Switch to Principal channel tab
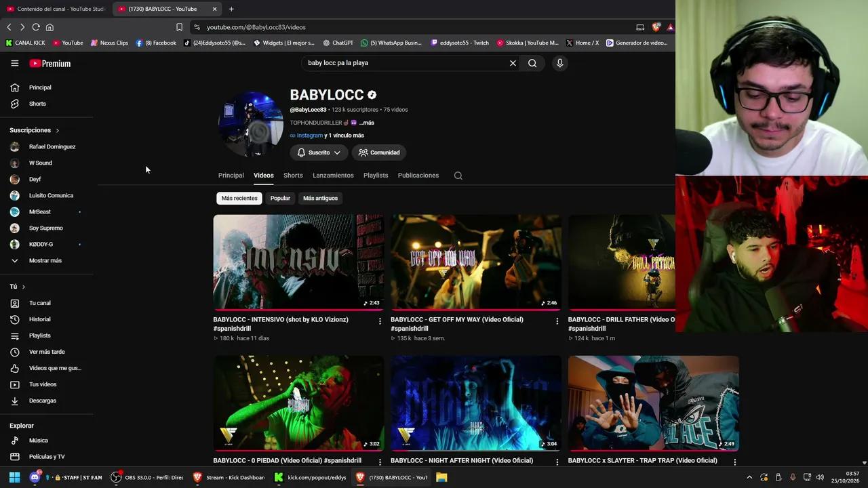The height and width of the screenshot is (488, 868). 231,176
